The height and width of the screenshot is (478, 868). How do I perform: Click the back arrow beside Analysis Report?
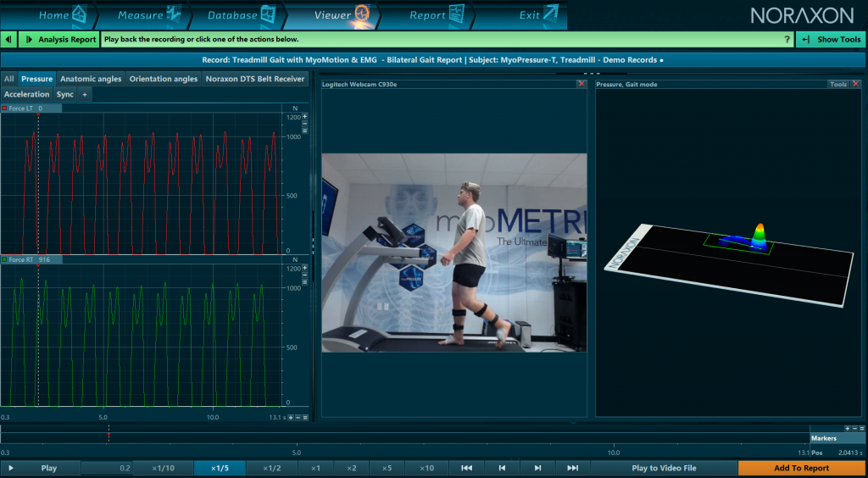coord(8,39)
